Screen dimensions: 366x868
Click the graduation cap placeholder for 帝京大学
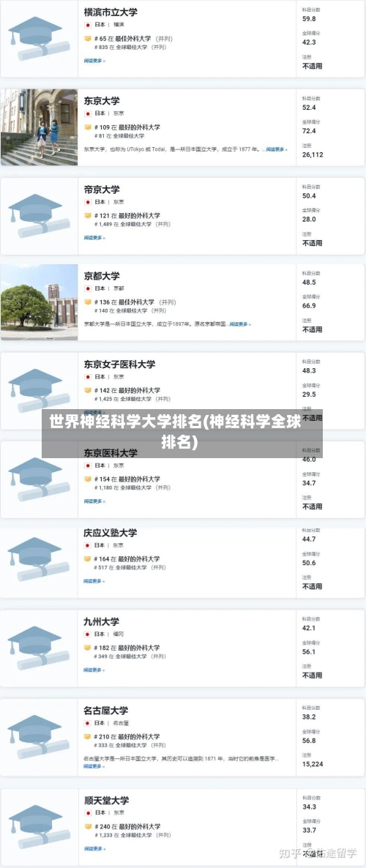39,215
